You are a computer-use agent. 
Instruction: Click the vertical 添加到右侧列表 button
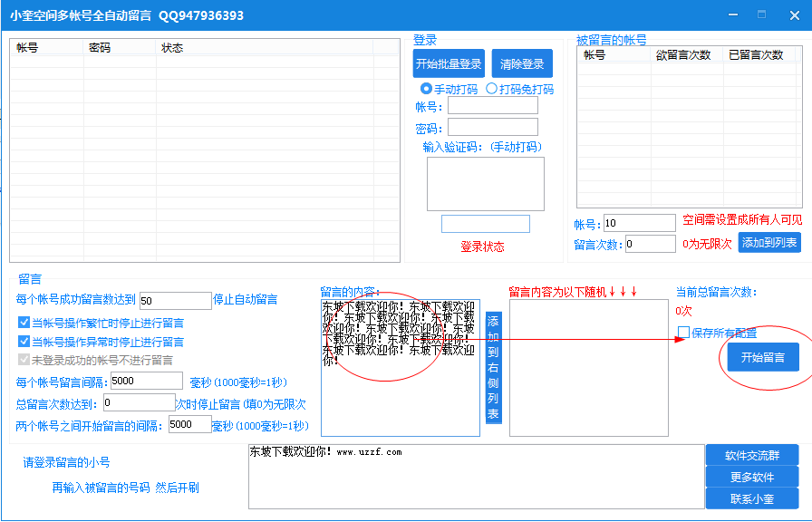click(x=494, y=367)
